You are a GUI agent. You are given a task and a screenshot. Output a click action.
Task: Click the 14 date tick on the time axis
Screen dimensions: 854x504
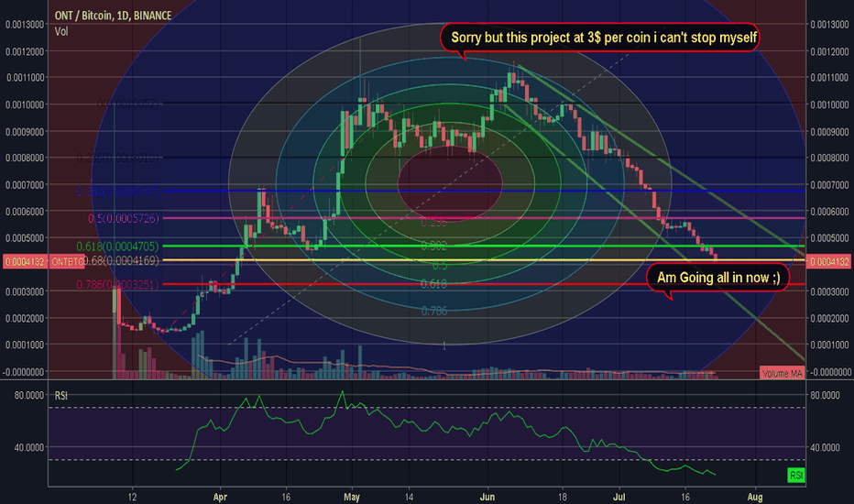pyautogui.click(x=409, y=497)
